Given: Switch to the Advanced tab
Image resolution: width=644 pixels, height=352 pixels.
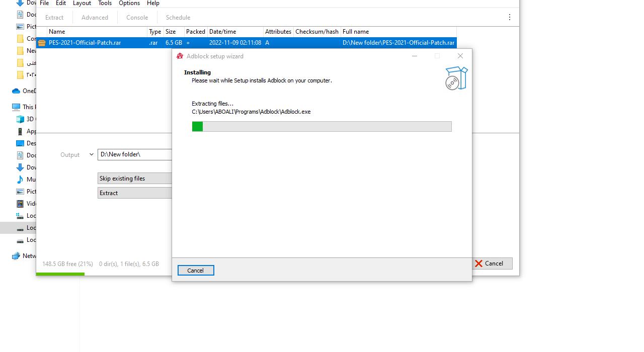Looking at the screenshot, I should pyautogui.click(x=95, y=18).
